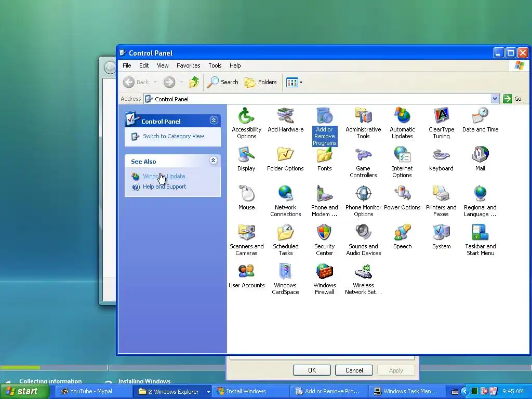
Task: Open Phone Monitor Options icon
Action: 363,201
